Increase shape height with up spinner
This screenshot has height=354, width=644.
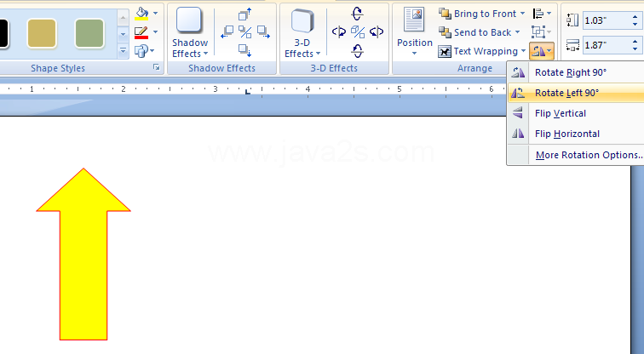coord(635,17)
